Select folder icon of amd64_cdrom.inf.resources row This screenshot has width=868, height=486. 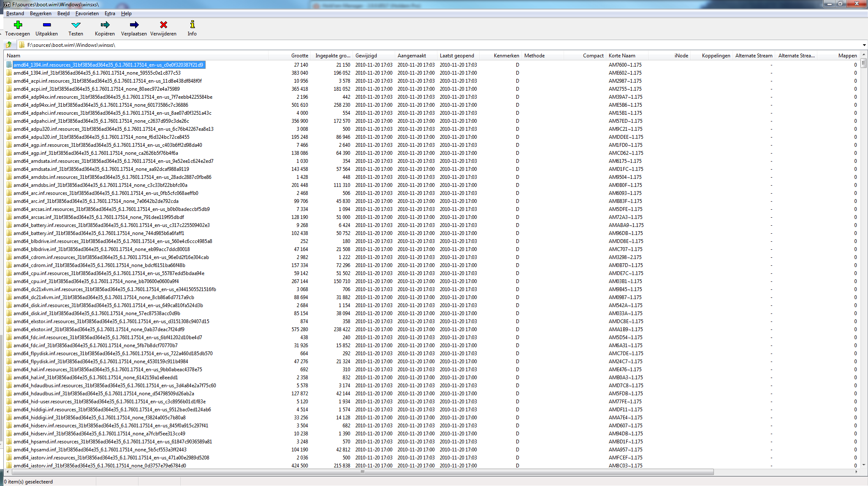pos(9,257)
